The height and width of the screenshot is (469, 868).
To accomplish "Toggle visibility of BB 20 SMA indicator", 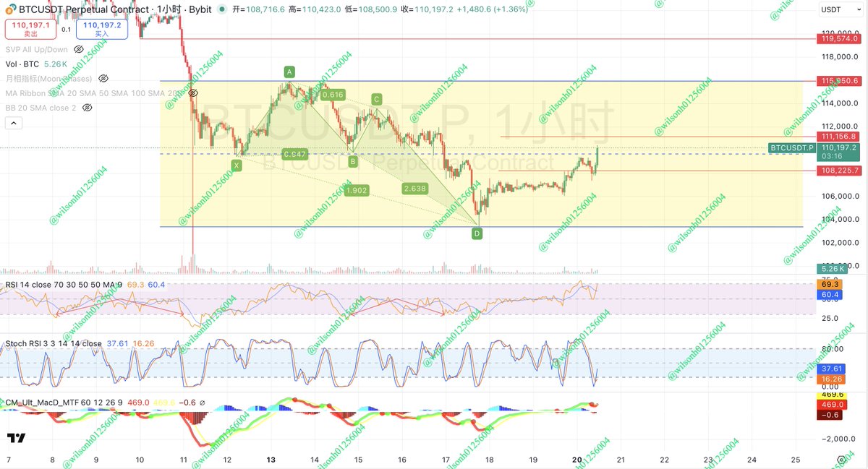I will (x=87, y=108).
